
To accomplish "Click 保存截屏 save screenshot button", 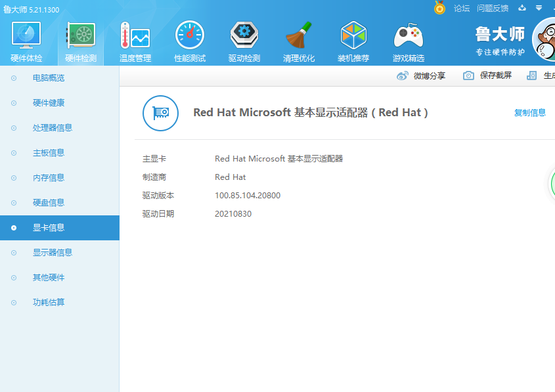I will coord(487,76).
